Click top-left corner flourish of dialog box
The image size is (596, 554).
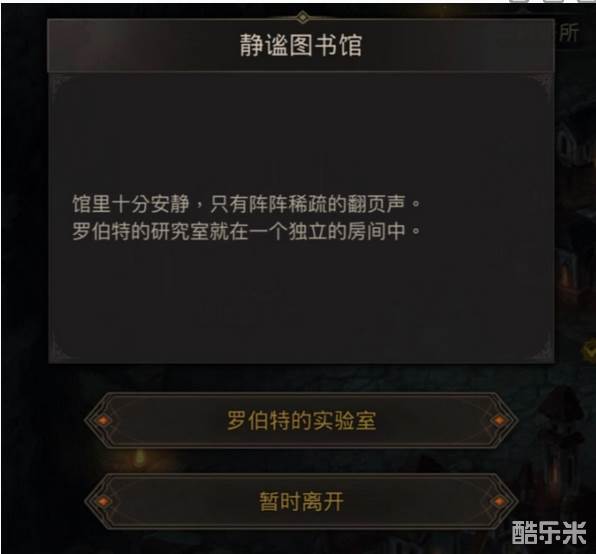[61, 84]
